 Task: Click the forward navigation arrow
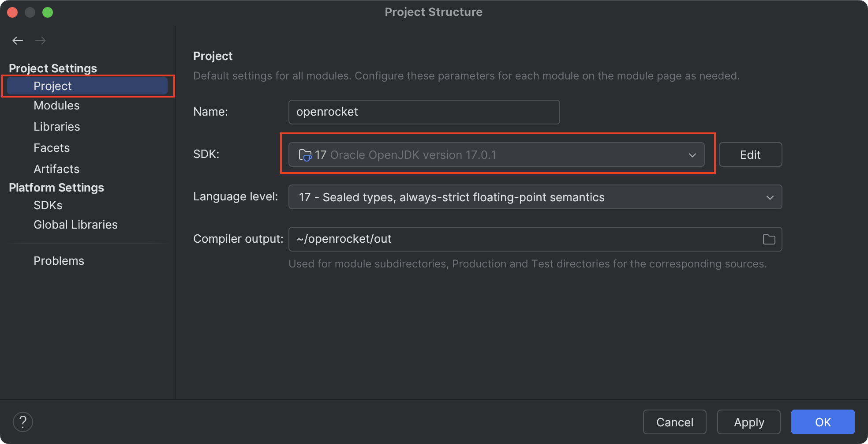(41, 41)
